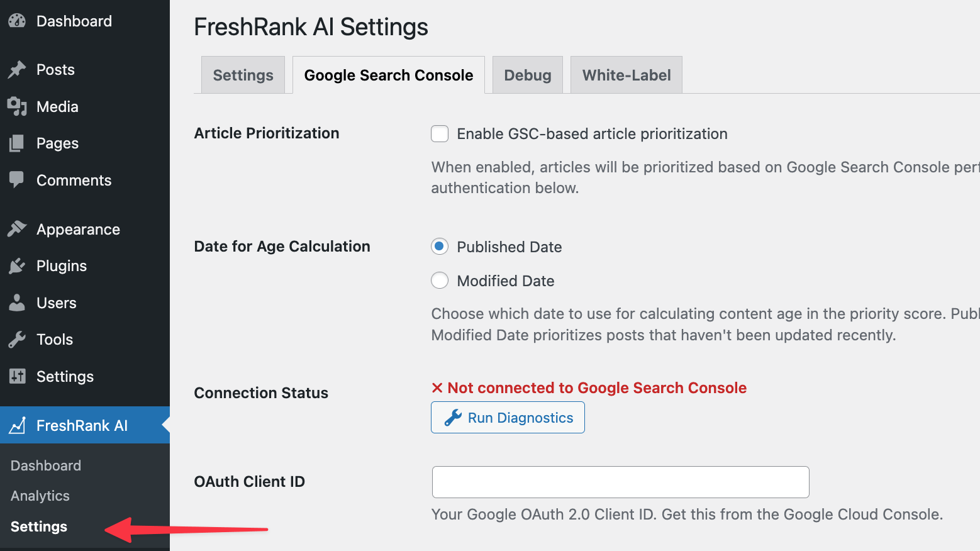Open Pages via the document icon

18,143
